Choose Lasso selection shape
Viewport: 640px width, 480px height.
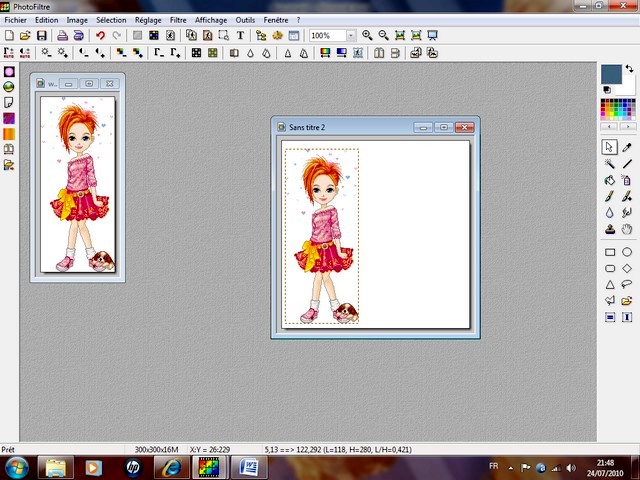[x=627, y=284]
